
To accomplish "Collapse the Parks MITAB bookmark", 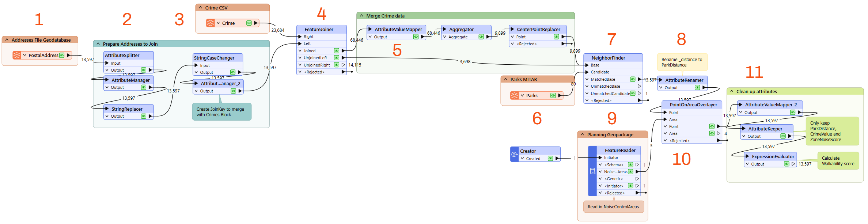I will tap(506, 79).
